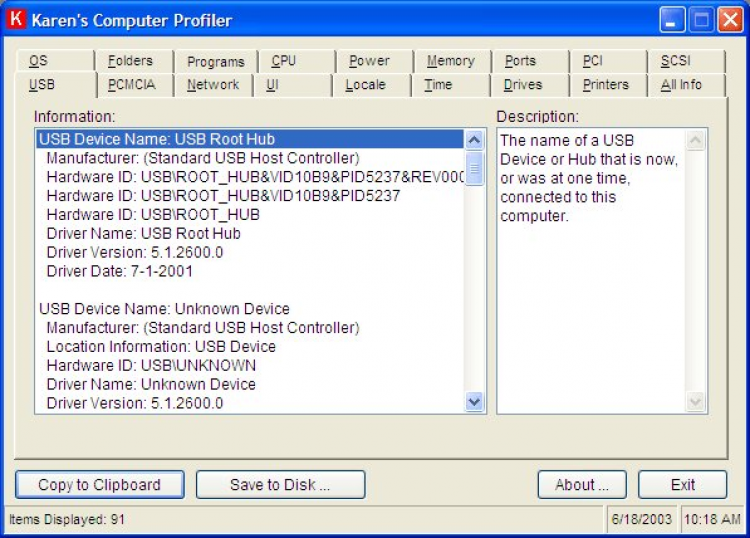Click Description pane scroll down arrow

pos(695,401)
